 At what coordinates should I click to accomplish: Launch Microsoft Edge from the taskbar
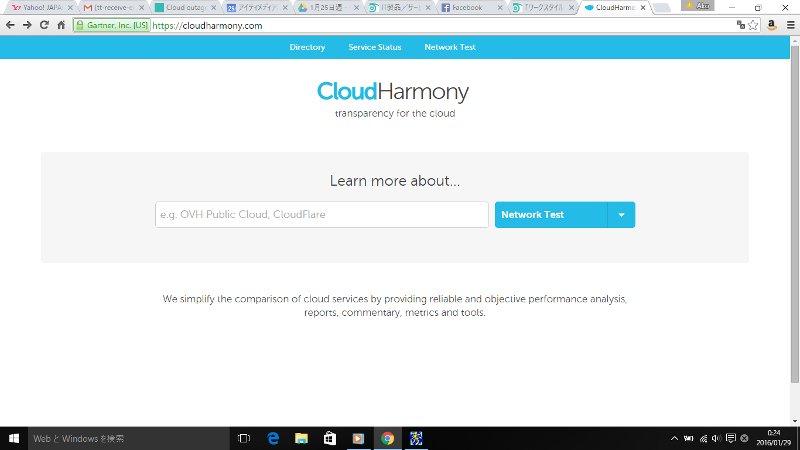coord(273,438)
